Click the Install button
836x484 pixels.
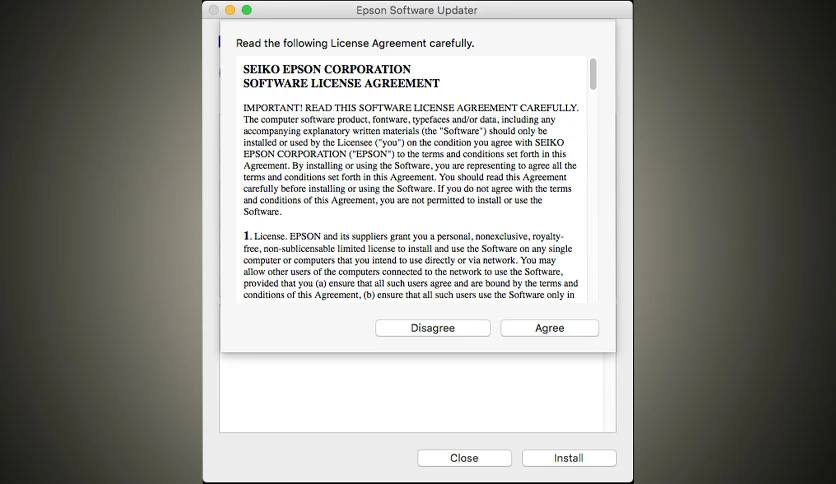tap(569, 458)
